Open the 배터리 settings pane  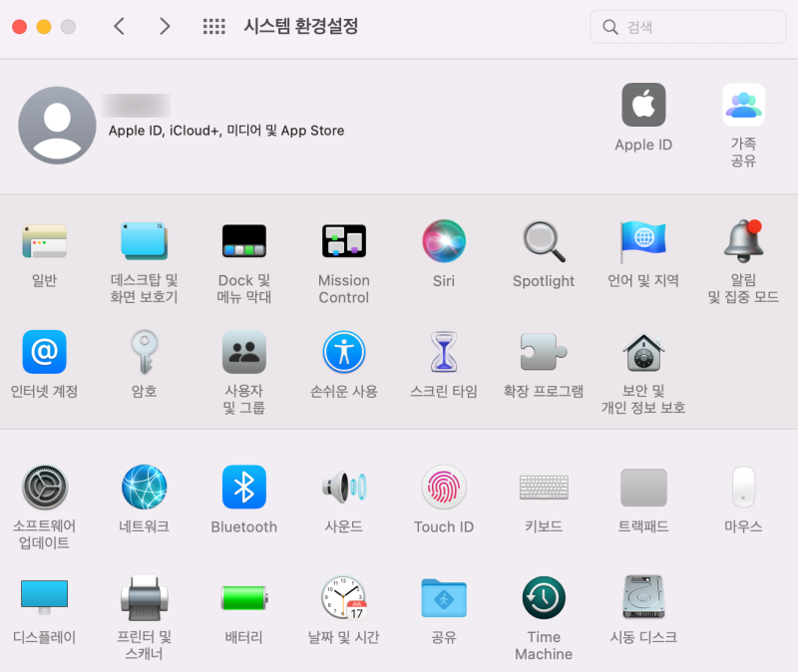tap(244, 598)
